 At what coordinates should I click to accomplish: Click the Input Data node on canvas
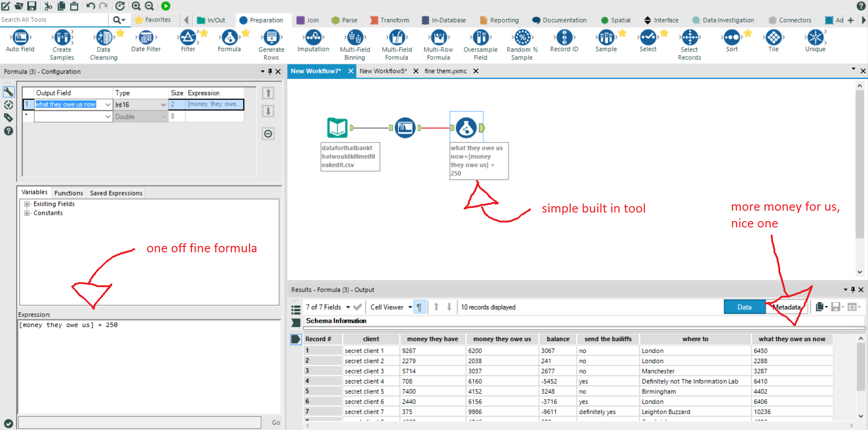[337, 128]
